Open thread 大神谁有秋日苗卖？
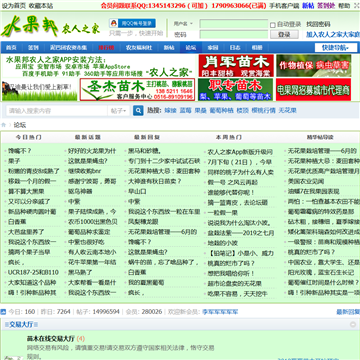Screen dimensions: 360x360 click(155, 181)
